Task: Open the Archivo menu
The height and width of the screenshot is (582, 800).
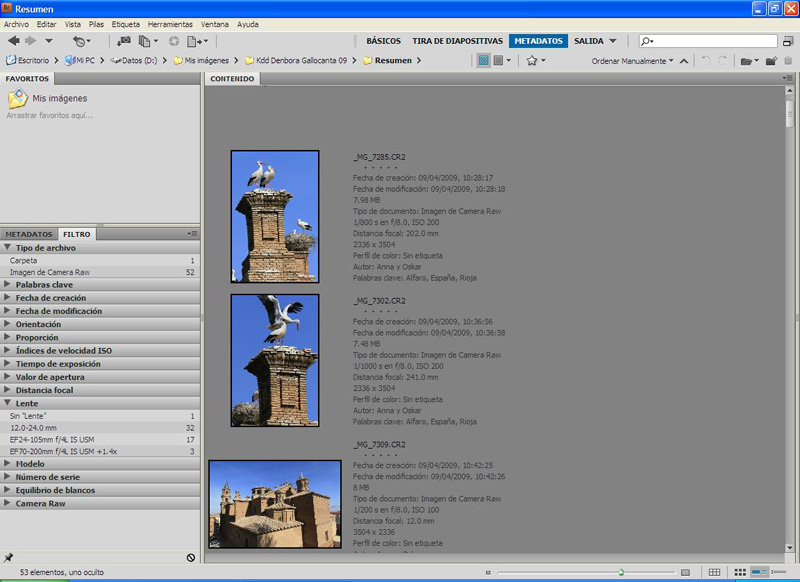Action: point(16,24)
